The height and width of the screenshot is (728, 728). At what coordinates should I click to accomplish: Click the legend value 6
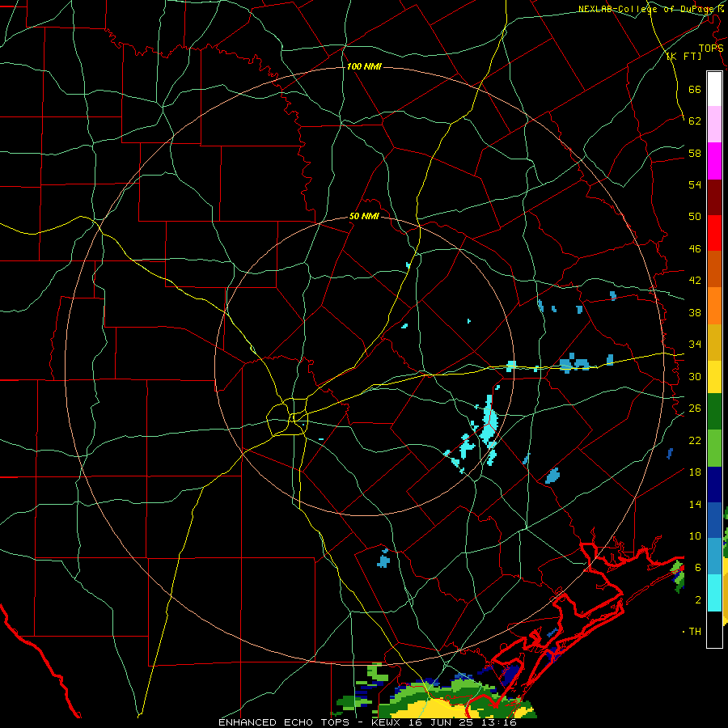(x=697, y=568)
